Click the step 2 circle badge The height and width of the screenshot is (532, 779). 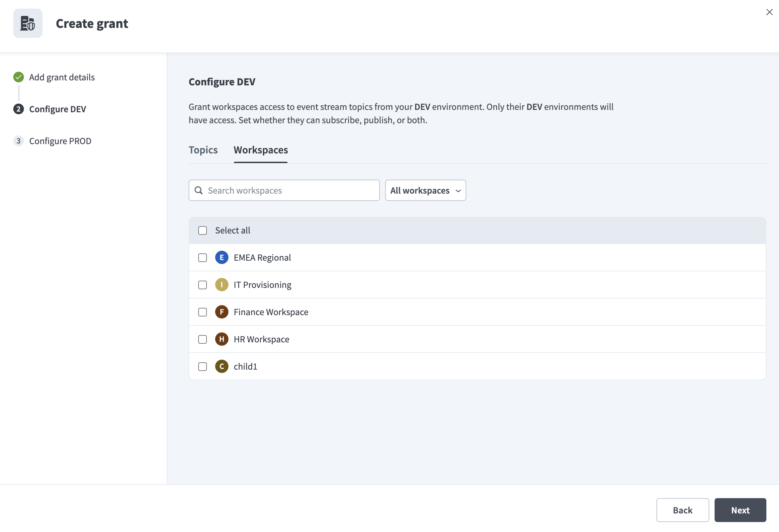(19, 109)
